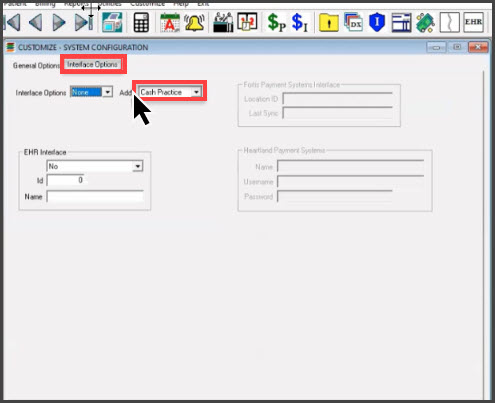Click the appointment calendar icon

pyautogui.click(x=170, y=23)
